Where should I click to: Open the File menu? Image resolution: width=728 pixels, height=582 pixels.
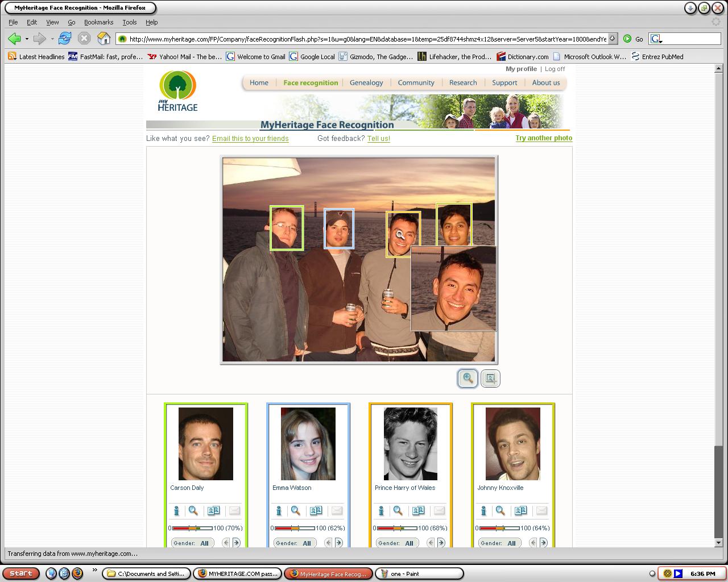13,22
